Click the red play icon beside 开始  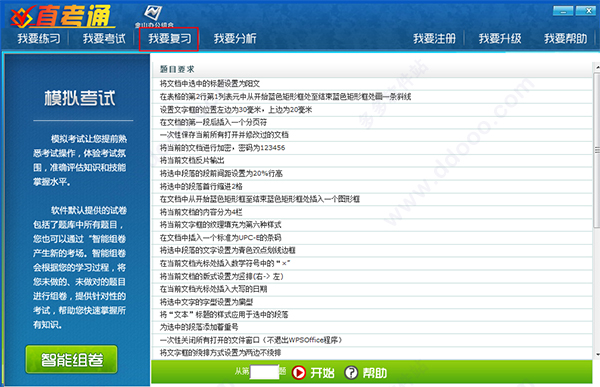(299, 372)
